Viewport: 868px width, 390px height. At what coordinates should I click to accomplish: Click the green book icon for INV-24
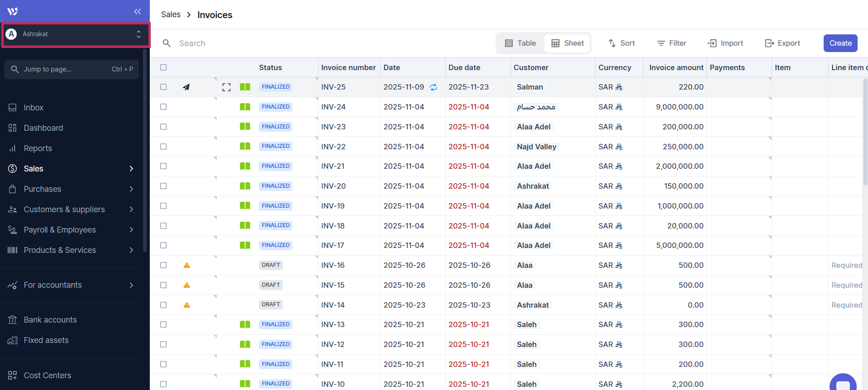(245, 107)
